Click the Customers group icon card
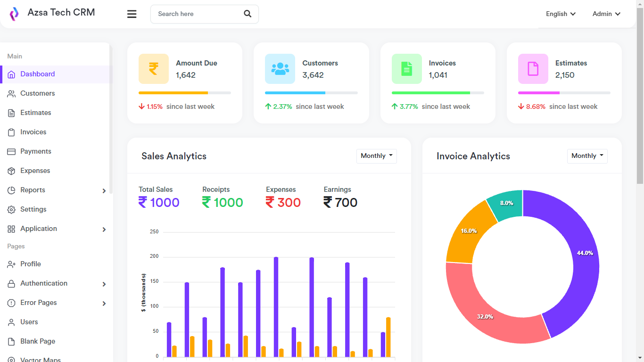Screen dimensions: 644x362 tap(280, 69)
